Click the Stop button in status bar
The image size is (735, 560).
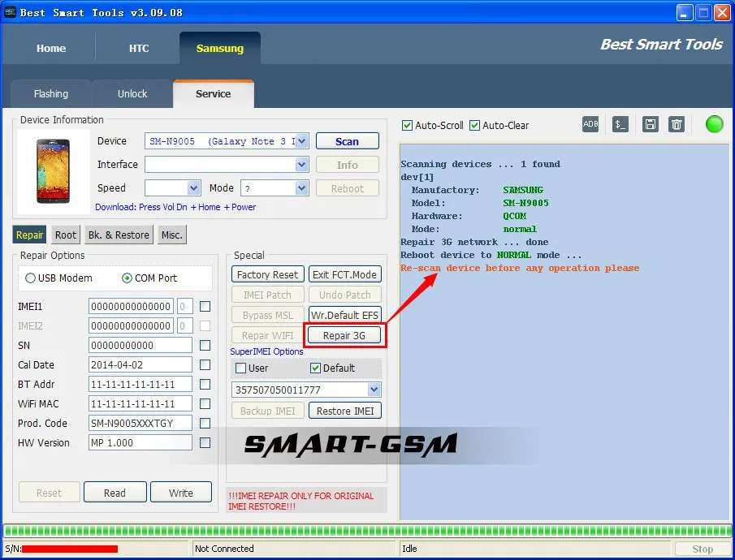tap(703, 549)
